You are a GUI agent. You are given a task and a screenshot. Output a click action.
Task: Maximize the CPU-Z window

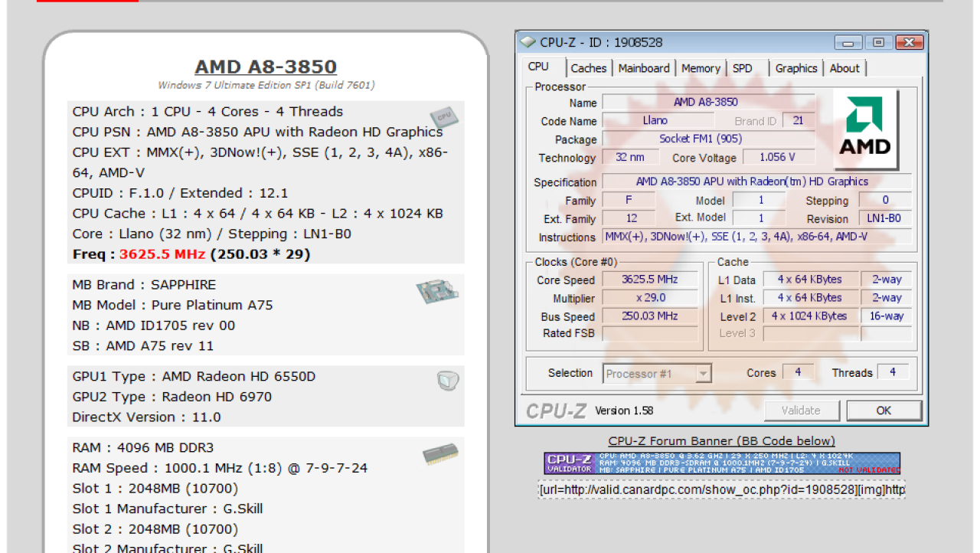click(x=878, y=43)
